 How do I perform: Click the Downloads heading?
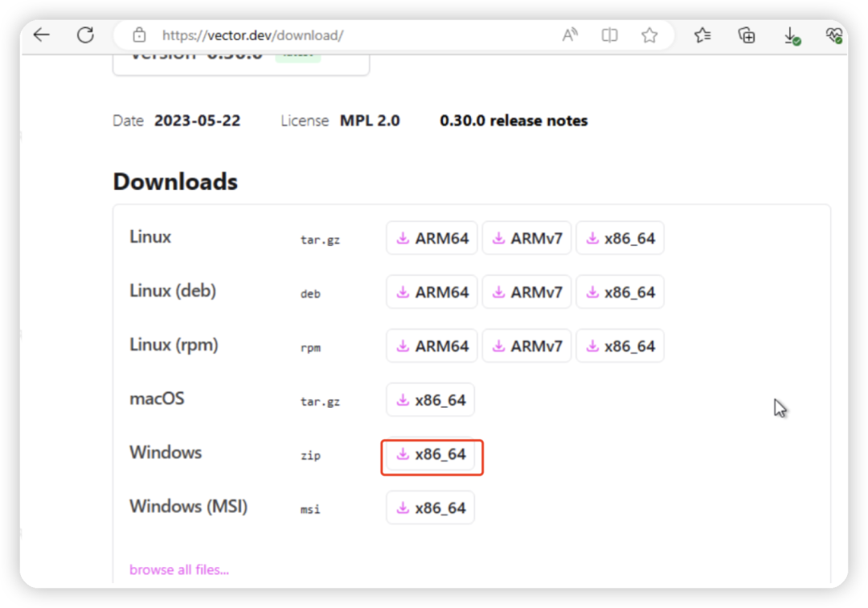coord(175,182)
